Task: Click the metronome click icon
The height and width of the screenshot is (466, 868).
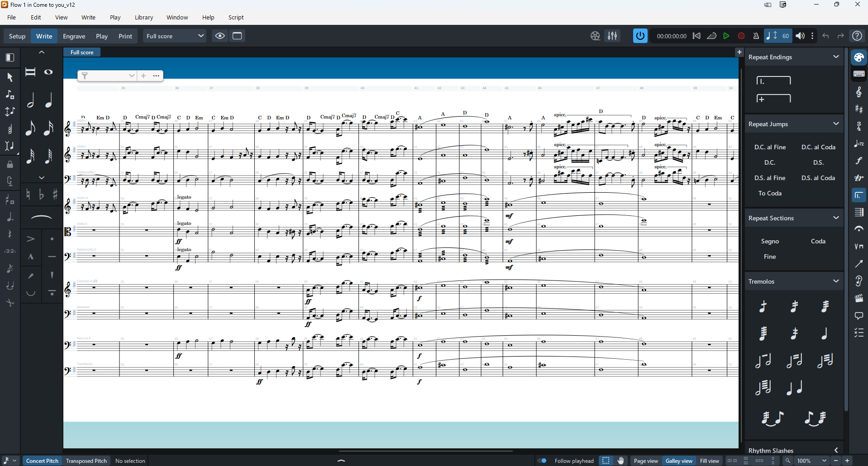Action: point(756,36)
